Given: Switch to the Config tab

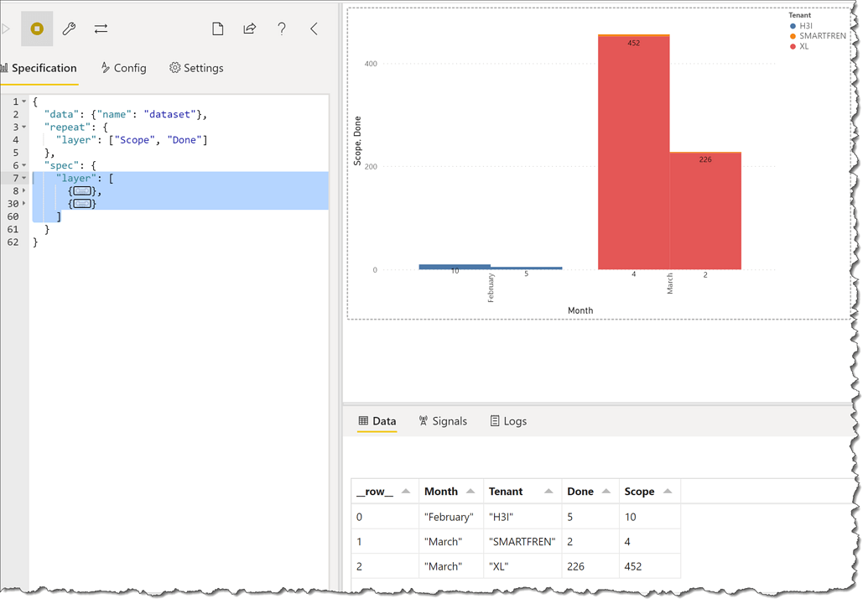Looking at the screenshot, I should coord(123,68).
